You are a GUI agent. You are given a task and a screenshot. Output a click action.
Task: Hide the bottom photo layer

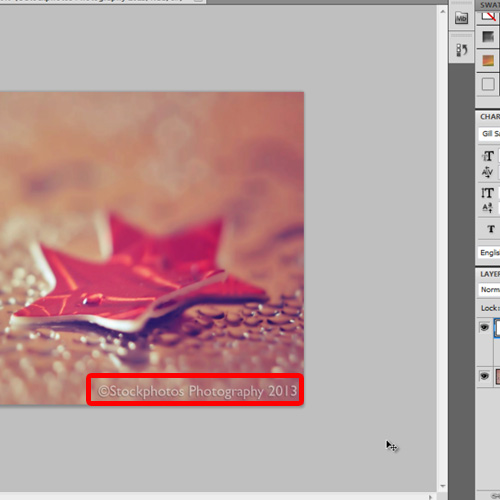tap(484, 376)
